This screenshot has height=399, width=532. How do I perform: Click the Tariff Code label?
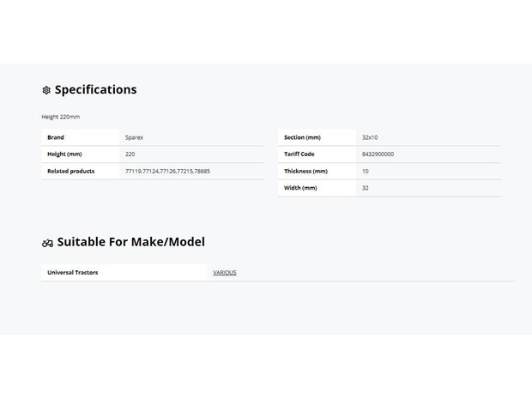299,154
